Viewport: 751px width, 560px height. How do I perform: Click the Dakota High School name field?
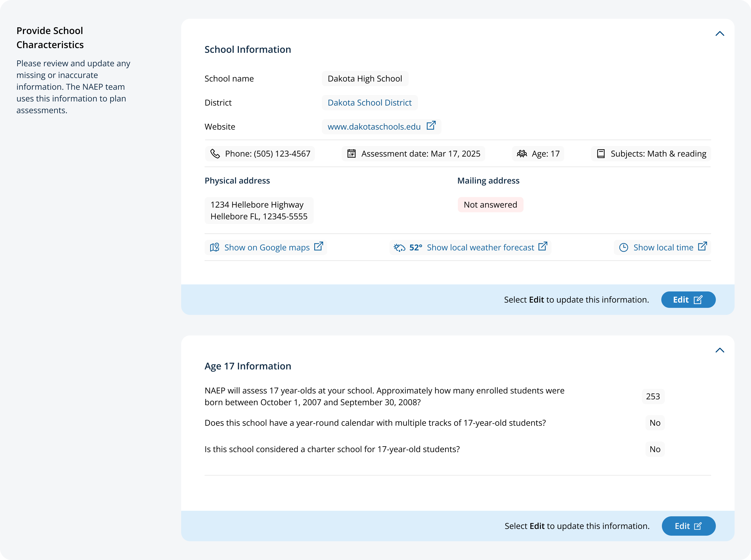[365, 79]
